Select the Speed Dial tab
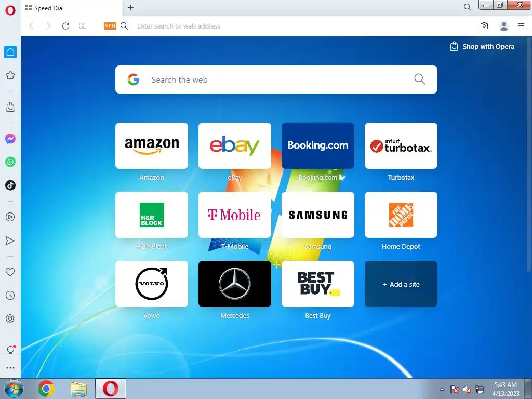Screen dimensions: 532x399 (71, 8)
